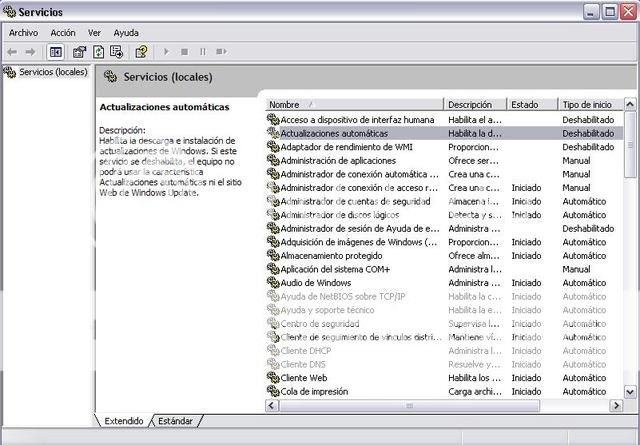This screenshot has height=445, width=640.
Task: Click the gear icon for Ayuda de NetBIOS sobre TCP/IP
Action: click(273, 296)
